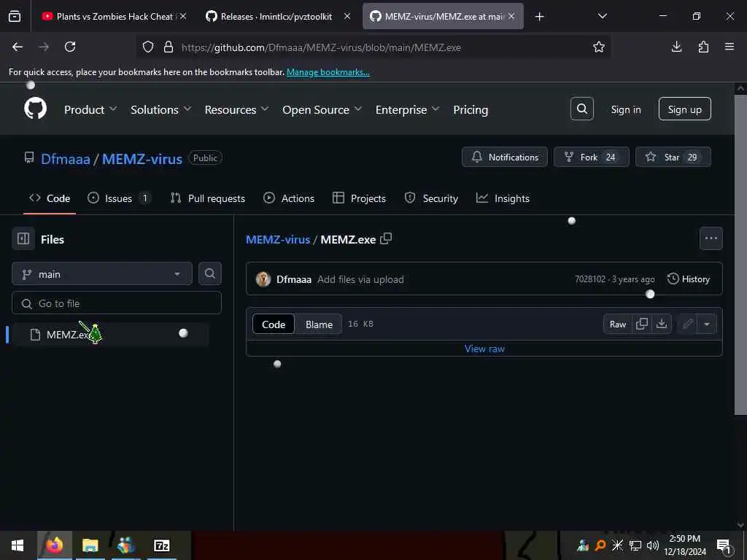Image resolution: width=747 pixels, height=560 pixels.
Task: Open the notification center icon
Action: coord(724,545)
